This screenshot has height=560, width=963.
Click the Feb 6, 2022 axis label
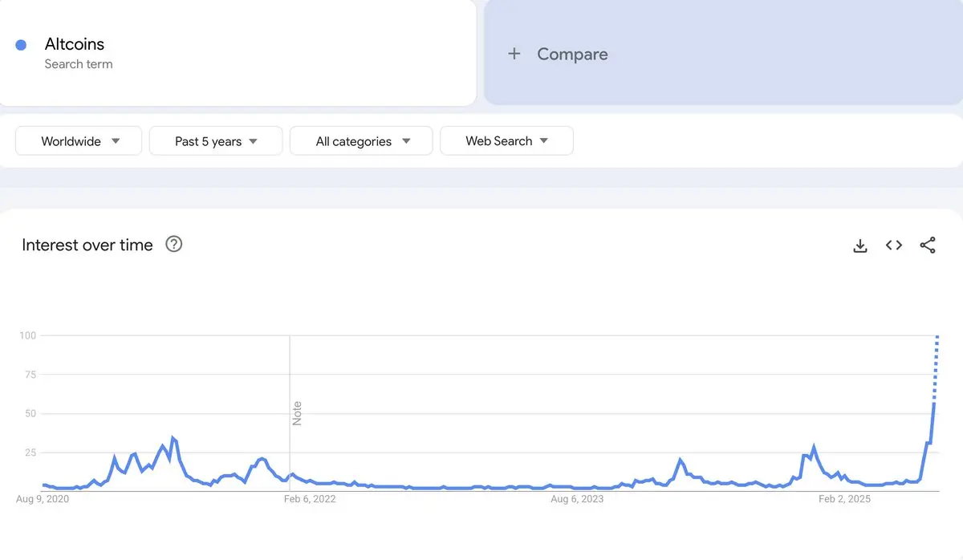point(310,499)
